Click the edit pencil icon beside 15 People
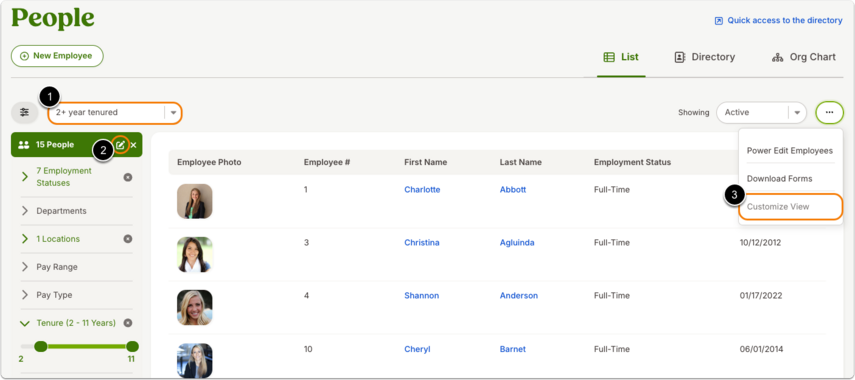 click(x=121, y=145)
